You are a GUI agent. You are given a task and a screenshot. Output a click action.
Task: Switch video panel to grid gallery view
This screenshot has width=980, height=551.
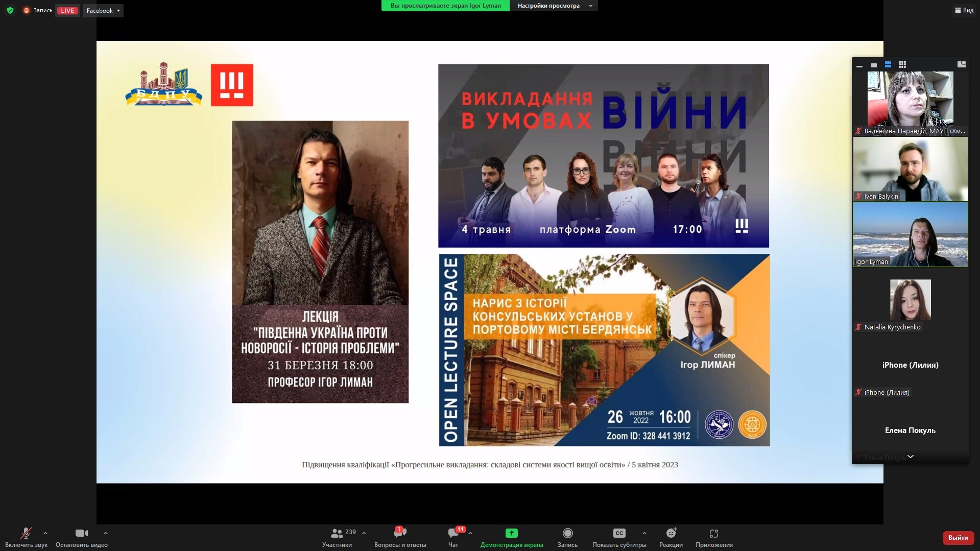(902, 64)
